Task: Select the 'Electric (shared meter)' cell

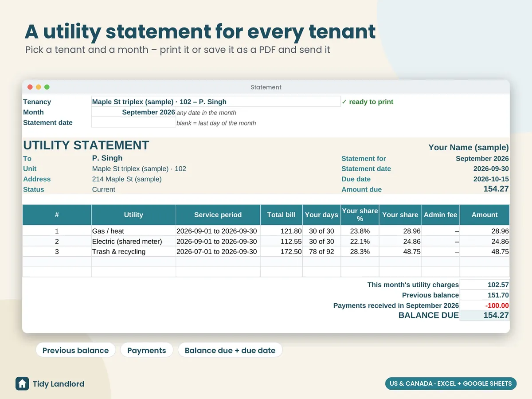Action: pos(133,241)
